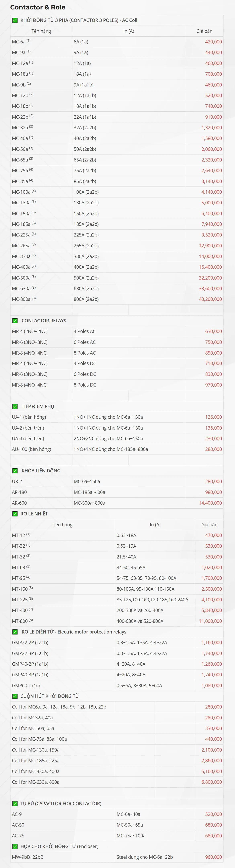Click the GMP60-T (1c) relay name
The width and height of the screenshot is (235, 868).
(26, 685)
